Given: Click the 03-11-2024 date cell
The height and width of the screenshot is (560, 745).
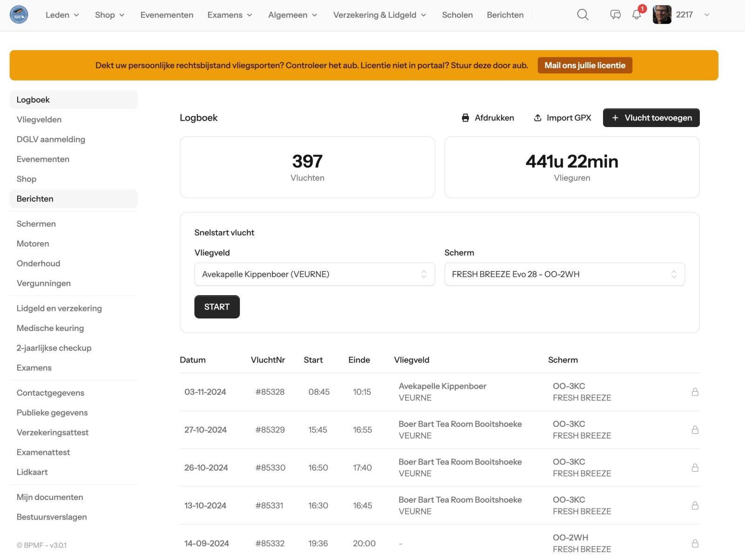Looking at the screenshot, I should coord(205,392).
